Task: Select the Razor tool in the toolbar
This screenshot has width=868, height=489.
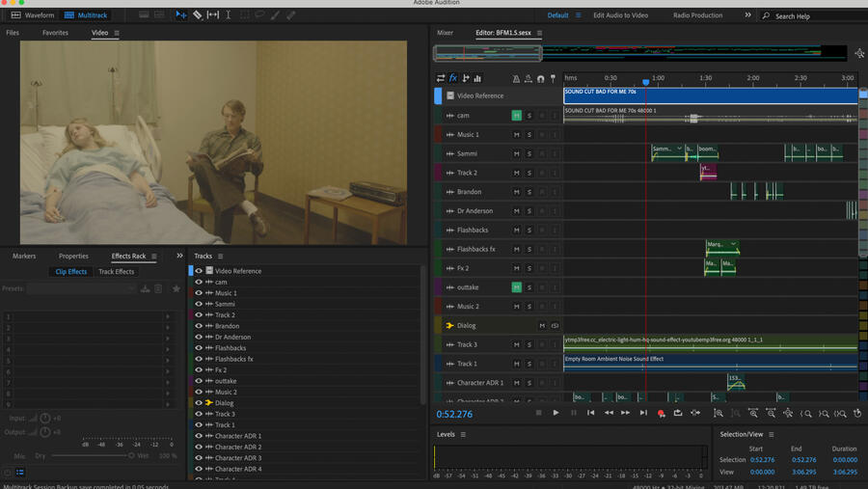Action: coord(197,15)
